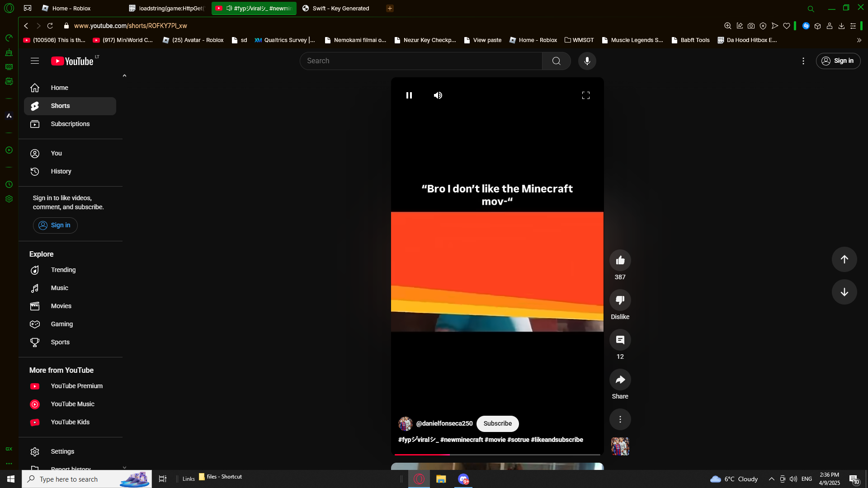Go to YouTube home via logo

click(72, 61)
